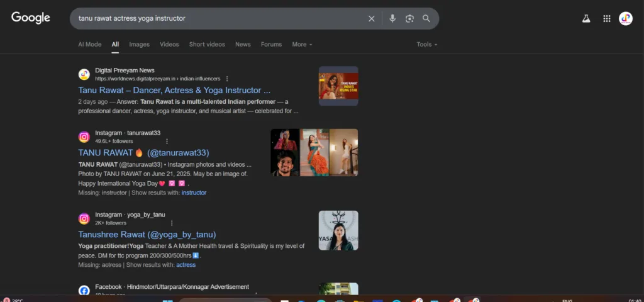The height and width of the screenshot is (302, 644).
Task: Open tanurawat33 Instagram image collage
Action: [x=314, y=152]
